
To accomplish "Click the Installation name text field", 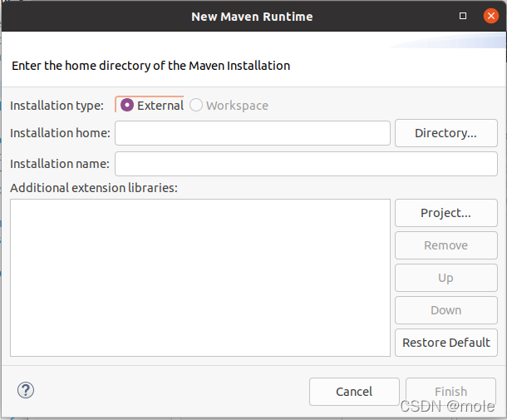I will pyautogui.click(x=306, y=164).
